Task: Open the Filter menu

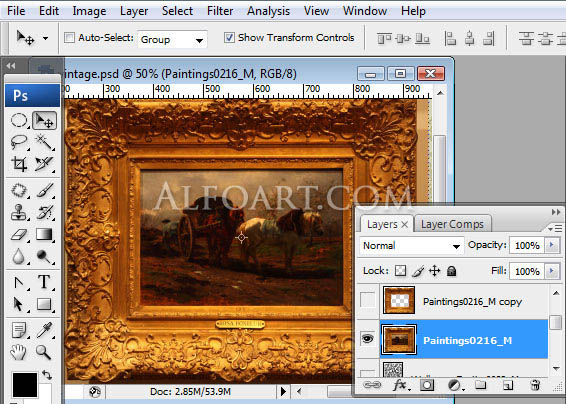Action: 220,11
